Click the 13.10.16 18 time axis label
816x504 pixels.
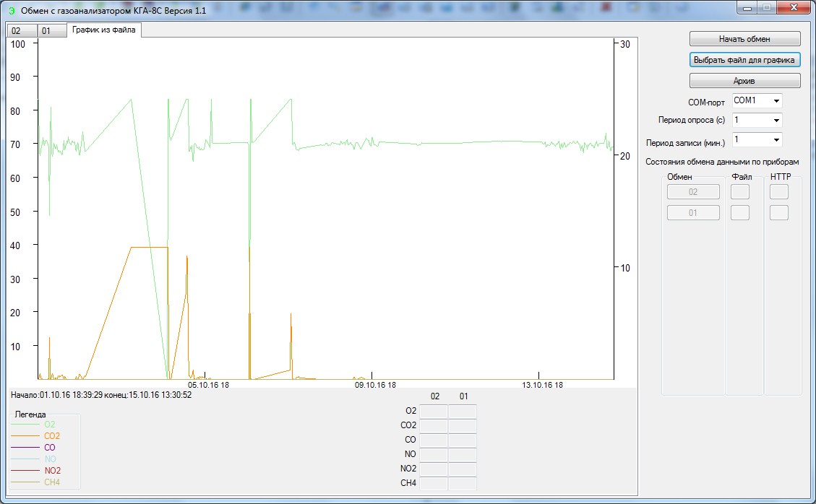coord(542,385)
